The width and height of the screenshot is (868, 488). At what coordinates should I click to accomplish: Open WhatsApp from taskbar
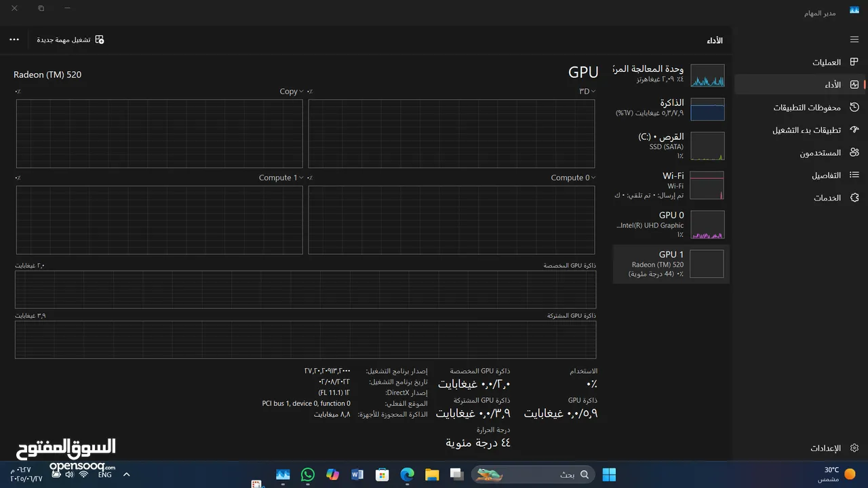(308, 474)
